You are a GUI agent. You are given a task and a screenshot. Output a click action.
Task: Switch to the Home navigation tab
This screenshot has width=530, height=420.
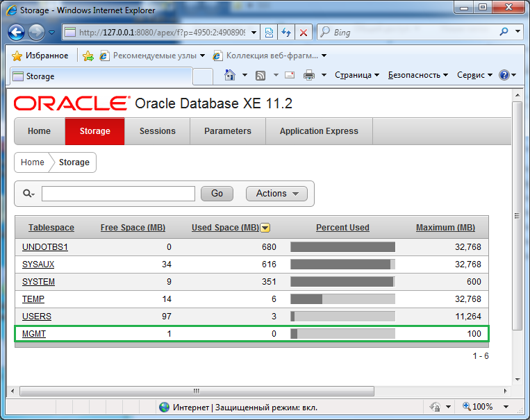[39, 131]
